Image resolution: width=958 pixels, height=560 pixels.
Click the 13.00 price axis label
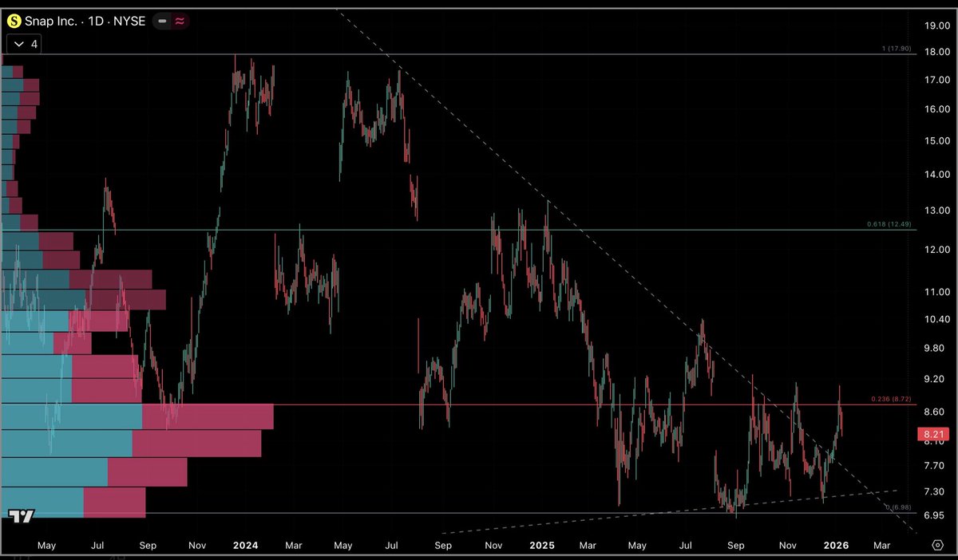(x=936, y=211)
